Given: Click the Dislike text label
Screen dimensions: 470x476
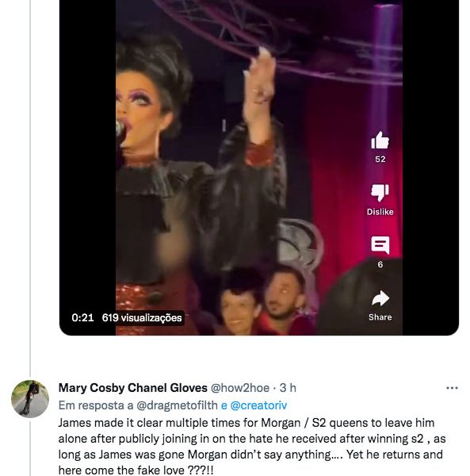Looking at the screenshot, I should (380, 212).
